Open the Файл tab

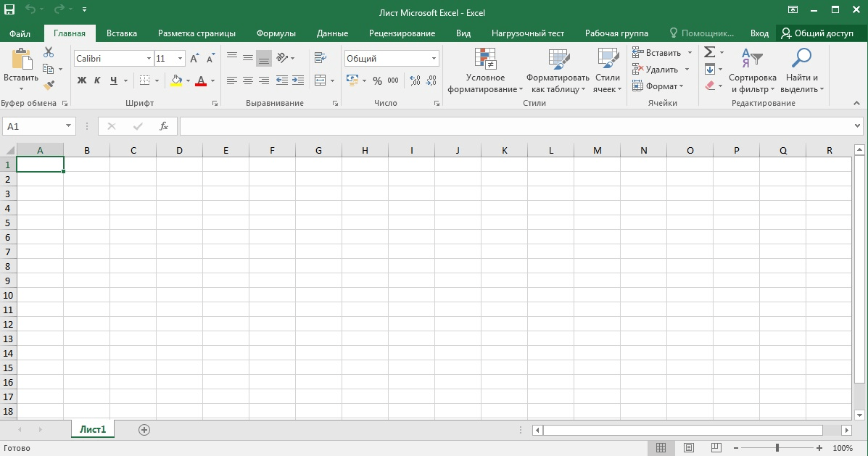click(20, 33)
